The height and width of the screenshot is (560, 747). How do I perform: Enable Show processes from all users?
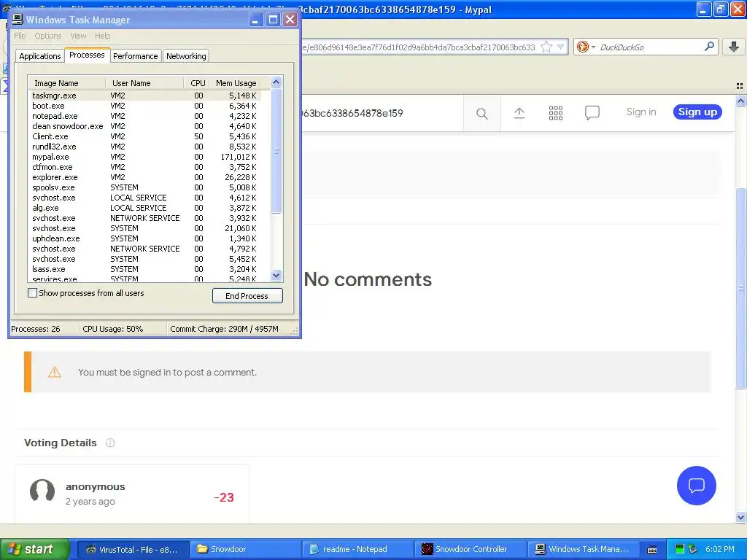(32, 293)
